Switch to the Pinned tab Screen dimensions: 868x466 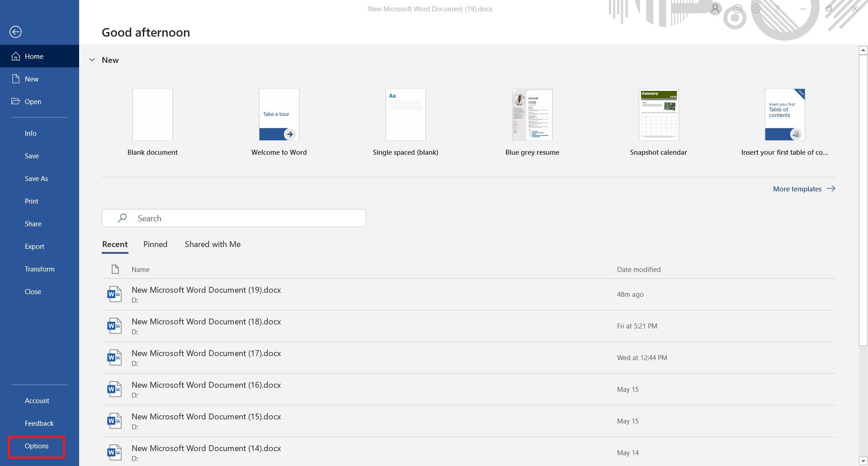click(x=155, y=244)
